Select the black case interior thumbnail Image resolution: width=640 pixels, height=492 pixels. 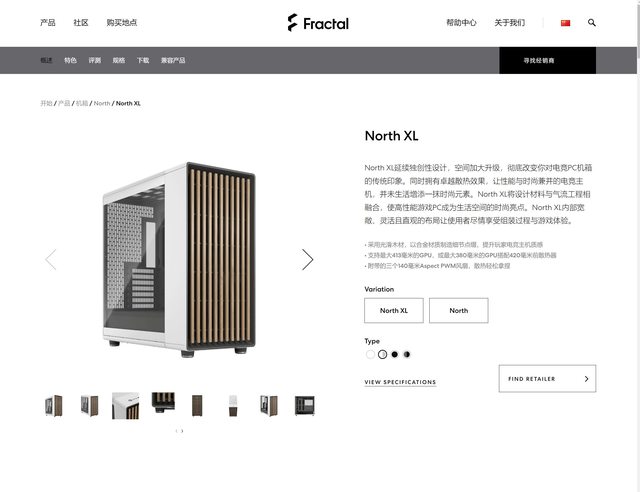pyautogui.click(x=304, y=406)
